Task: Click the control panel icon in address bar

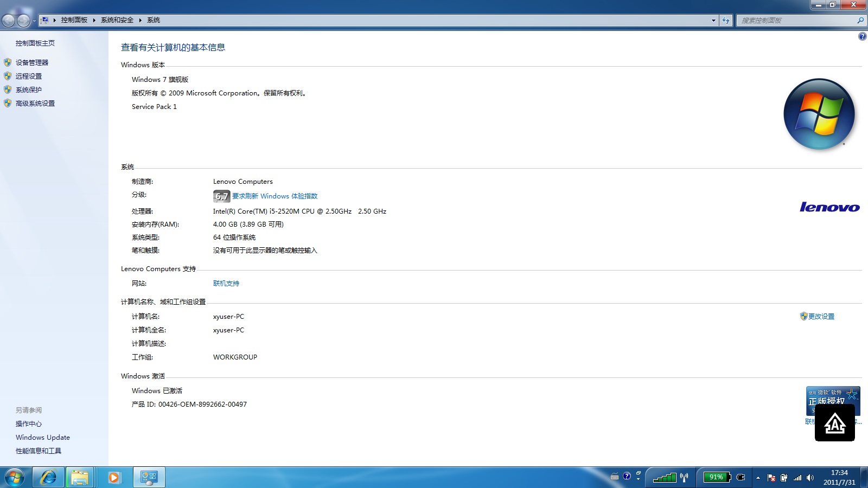Action: 45,20
